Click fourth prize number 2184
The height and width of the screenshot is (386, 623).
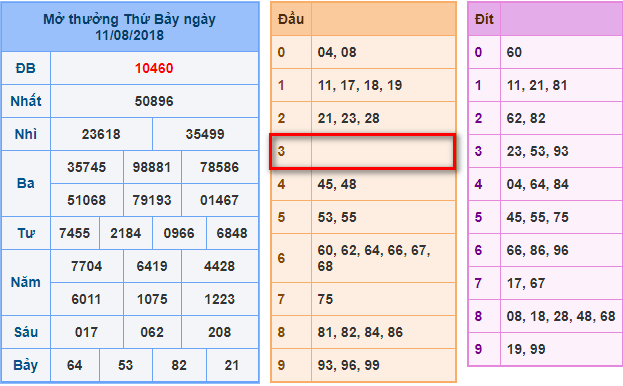pos(126,233)
